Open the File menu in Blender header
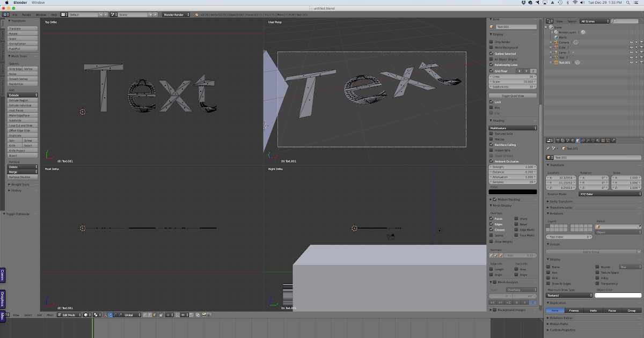Screen dimensions: 644x338 [x=15, y=15]
